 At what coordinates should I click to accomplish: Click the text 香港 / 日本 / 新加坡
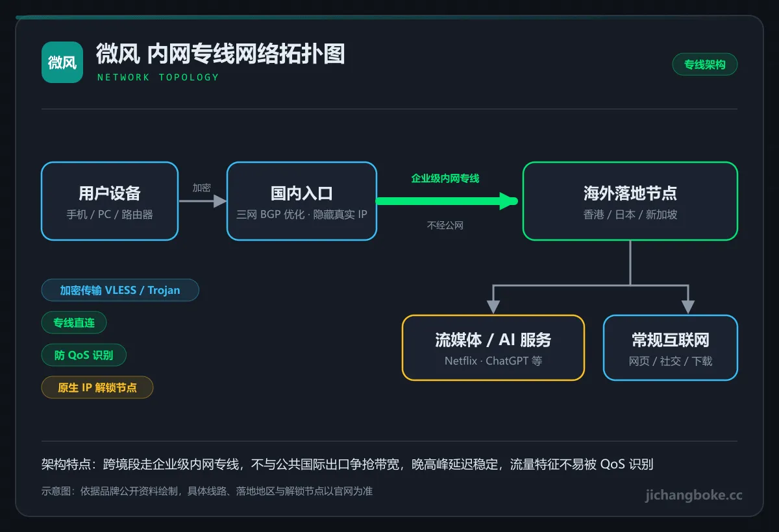coord(630,214)
